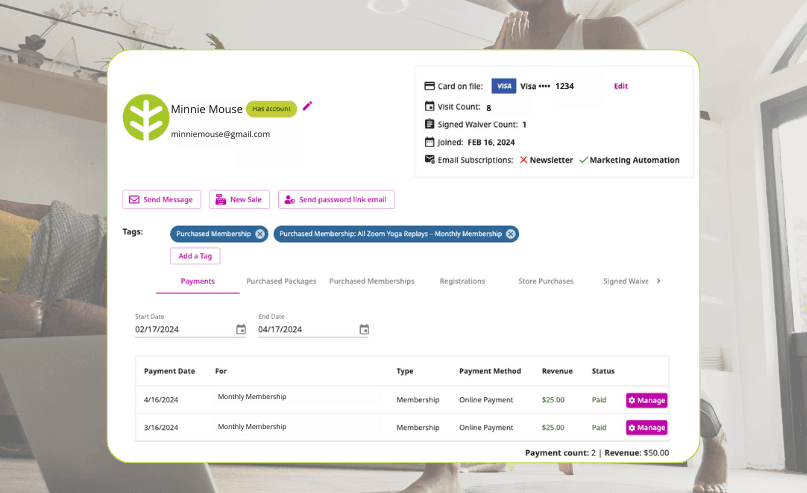The height and width of the screenshot is (493, 807).
Task: Toggle the Marketing Automation subscription checkmark
Action: pyautogui.click(x=583, y=160)
